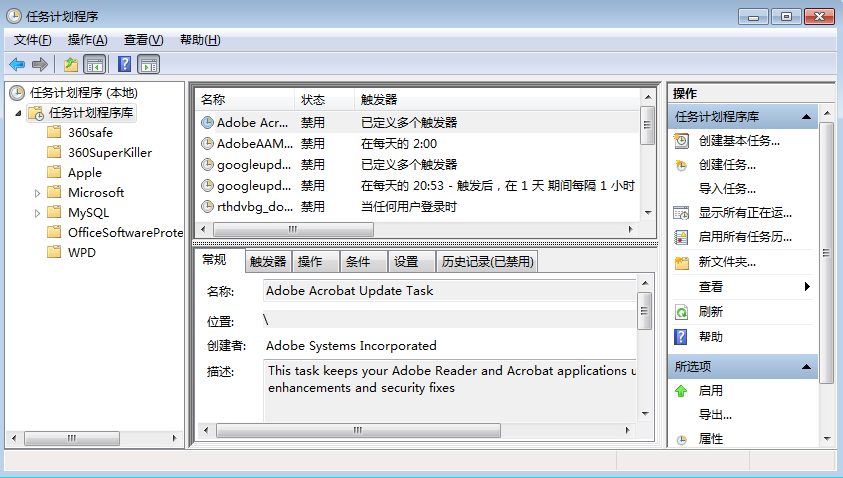The width and height of the screenshot is (843, 478).
Task: Select first googleupd task with 已定义多个触发器
Action: tap(418, 165)
